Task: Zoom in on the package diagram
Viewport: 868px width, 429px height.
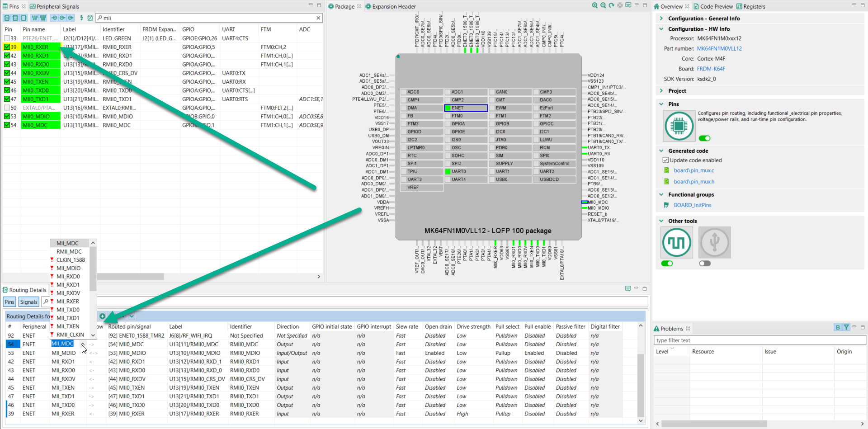Action: coord(594,5)
